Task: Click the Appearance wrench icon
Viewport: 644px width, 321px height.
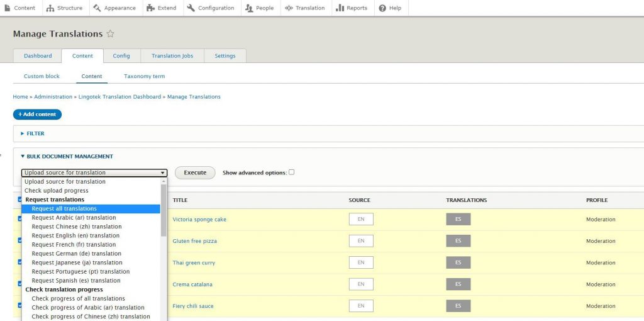Action: [97, 8]
